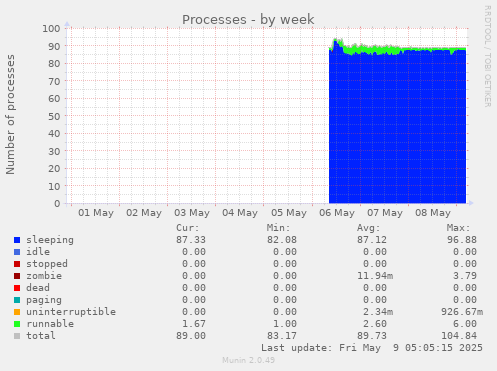
Task: Click the 'Number of processes' axis label
Action: [x=10, y=114]
